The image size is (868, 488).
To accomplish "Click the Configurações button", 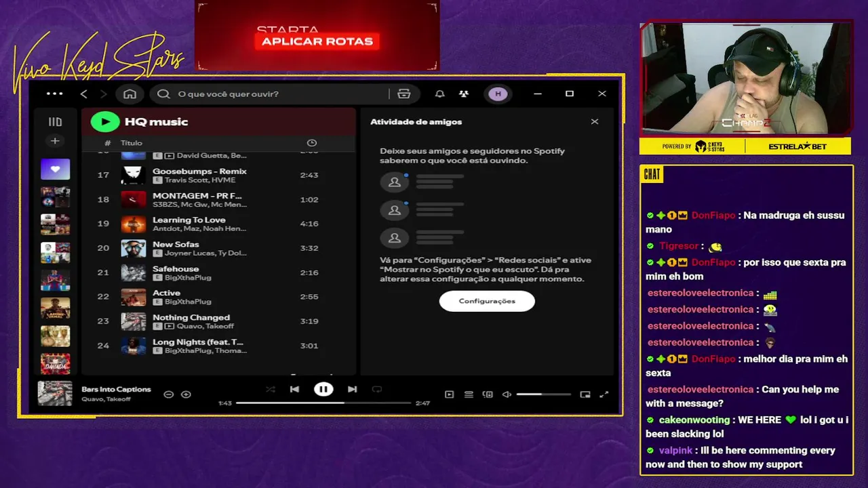I will coord(487,301).
